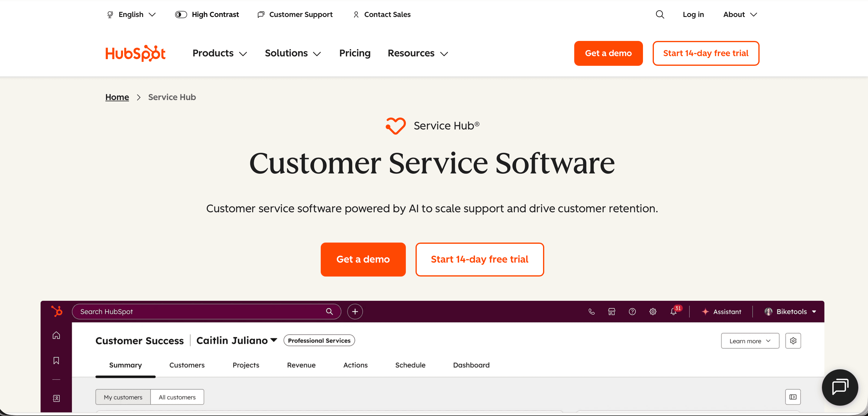This screenshot has height=416, width=868.
Task: Click the Professional Services tag
Action: click(319, 341)
